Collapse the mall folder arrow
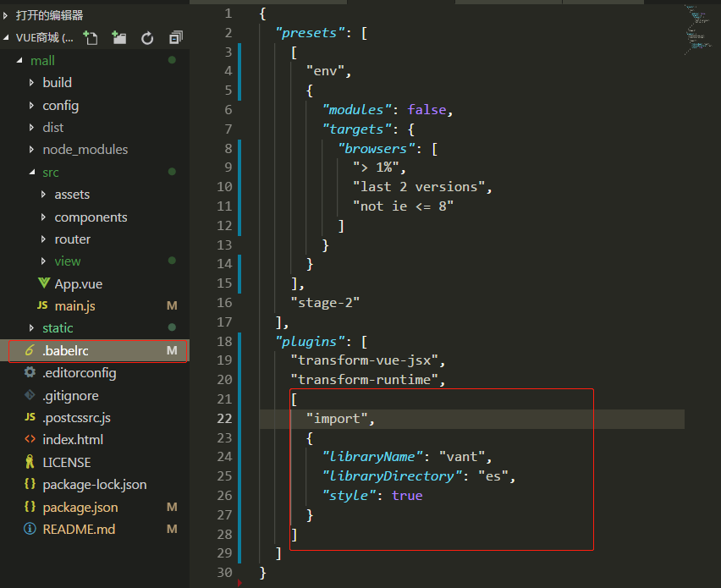 [x=19, y=60]
